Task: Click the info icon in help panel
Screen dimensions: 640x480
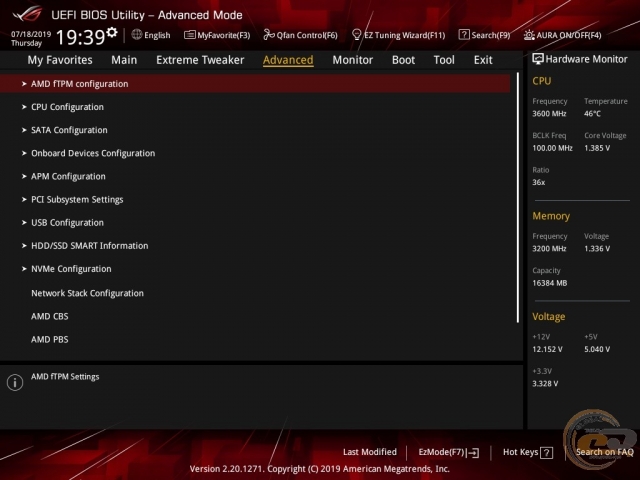Action: [15, 382]
